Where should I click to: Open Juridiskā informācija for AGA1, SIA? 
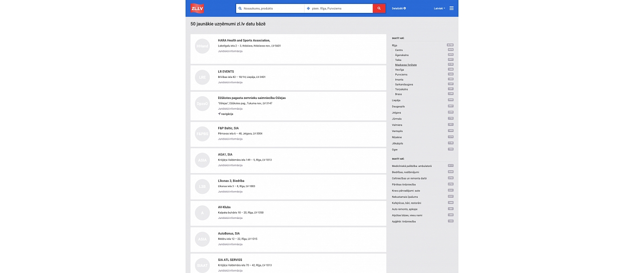(230, 165)
